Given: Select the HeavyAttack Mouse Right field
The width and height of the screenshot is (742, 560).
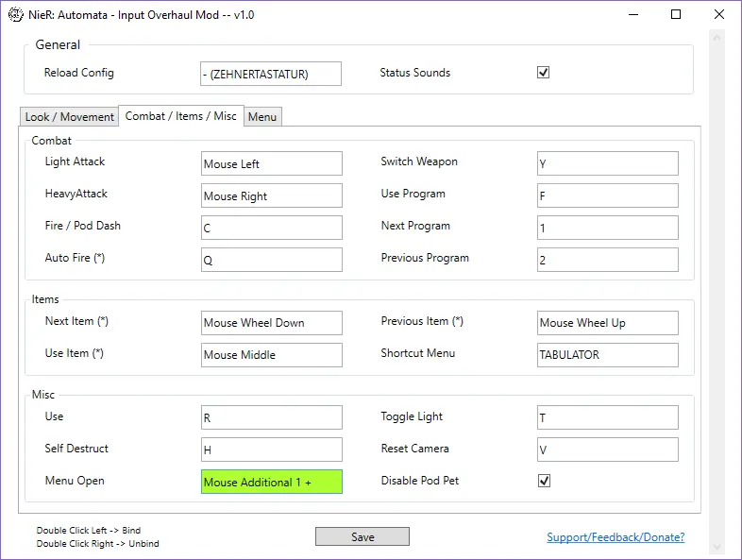Looking at the screenshot, I should point(272,195).
